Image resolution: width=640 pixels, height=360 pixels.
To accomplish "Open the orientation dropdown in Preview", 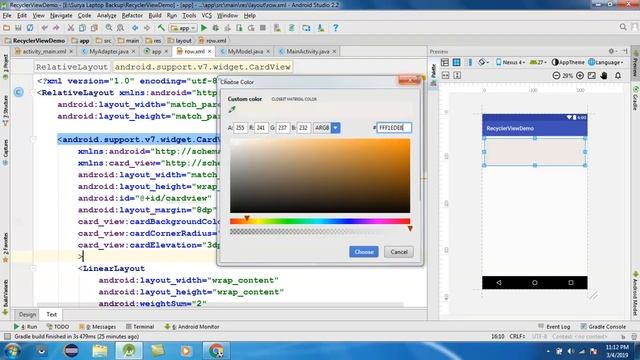I will pyautogui.click(x=483, y=62).
